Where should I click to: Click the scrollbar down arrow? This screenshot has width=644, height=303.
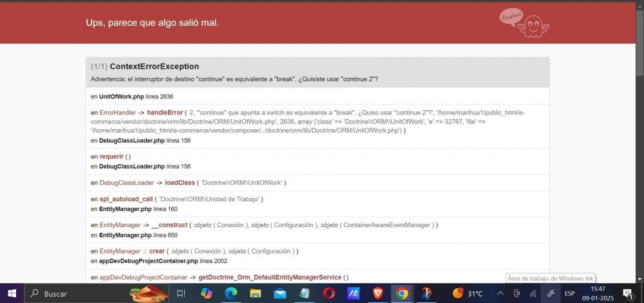[640, 280]
